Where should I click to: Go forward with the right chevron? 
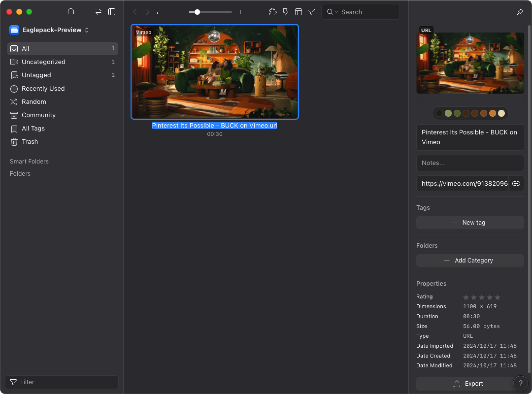coord(148,12)
